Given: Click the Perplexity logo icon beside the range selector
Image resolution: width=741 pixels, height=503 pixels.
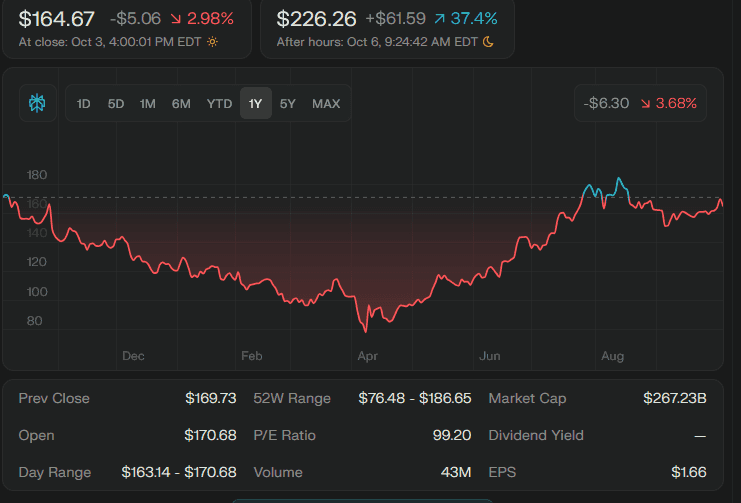Looking at the screenshot, I should click(x=38, y=103).
